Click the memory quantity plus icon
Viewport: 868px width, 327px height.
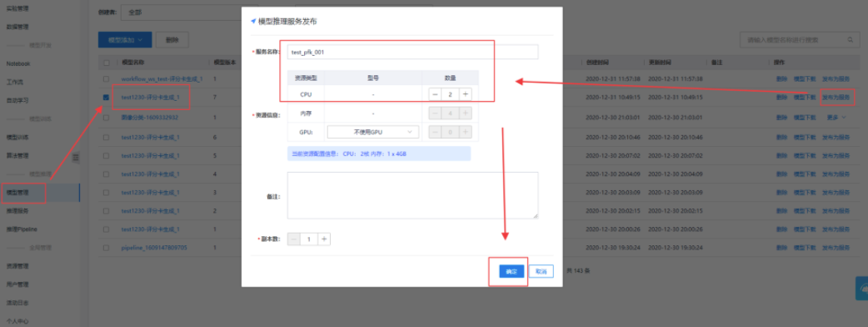pos(466,113)
